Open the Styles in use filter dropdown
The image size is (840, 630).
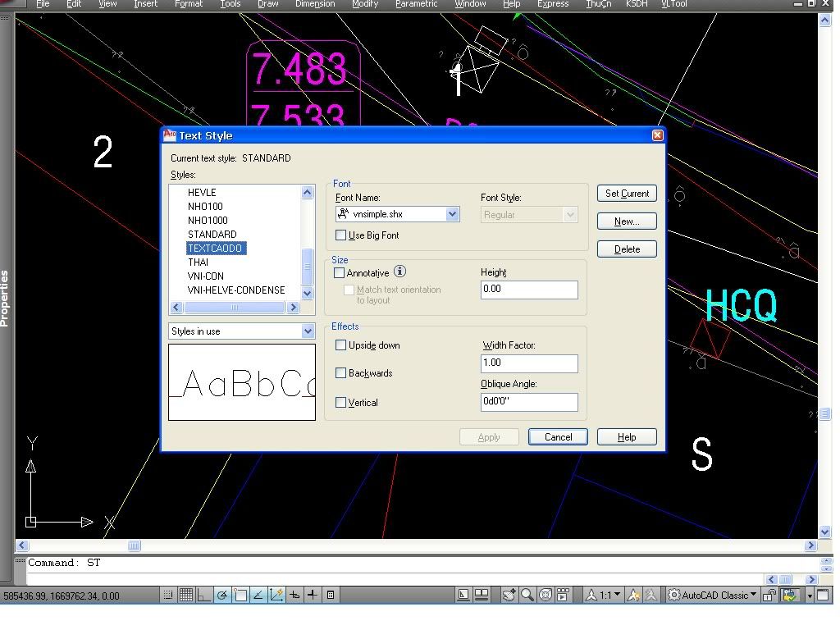coord(308,331)
